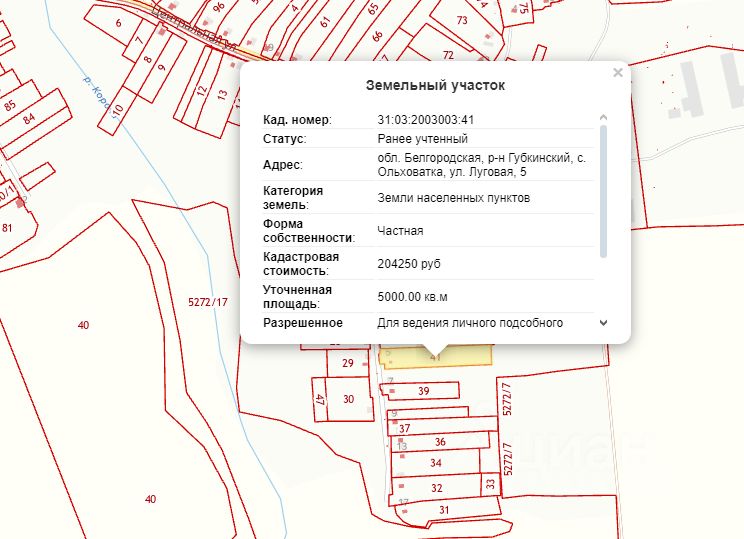
Task: Click parcel label 5272/17
Action: (207, 302)
